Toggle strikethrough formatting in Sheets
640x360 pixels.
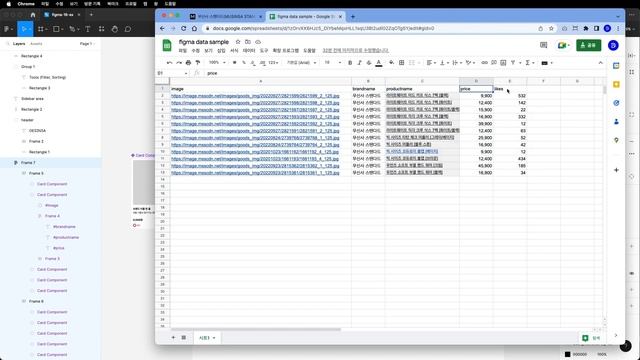pyautogui.click(x=369, y=62)
